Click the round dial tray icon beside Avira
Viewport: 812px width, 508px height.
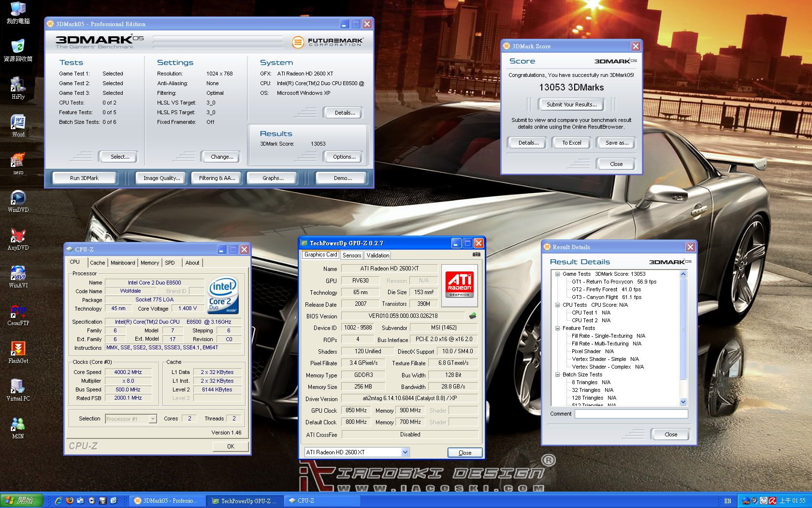[764, 501]
